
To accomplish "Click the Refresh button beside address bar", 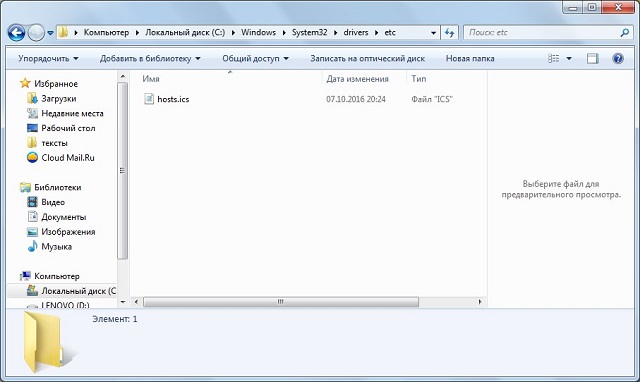I will [x=450, y=33].
